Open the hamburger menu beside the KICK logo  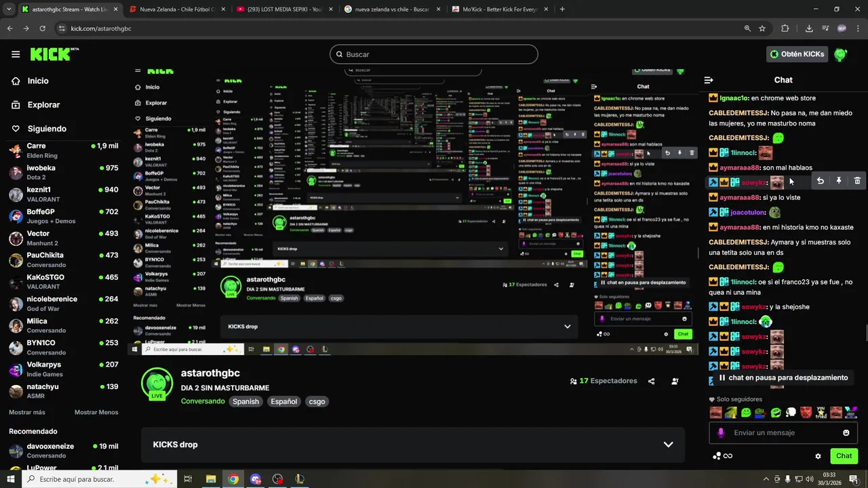(x=16, y=54)
